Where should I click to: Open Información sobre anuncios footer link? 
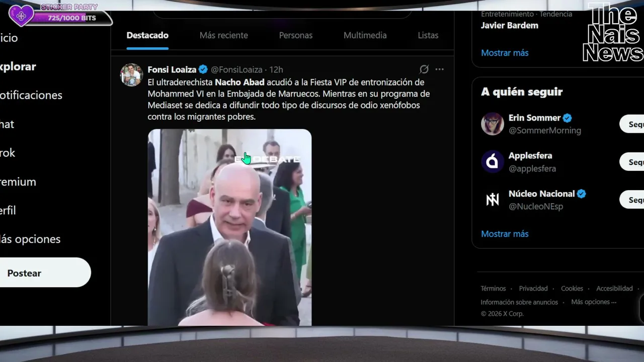[519, 302]
